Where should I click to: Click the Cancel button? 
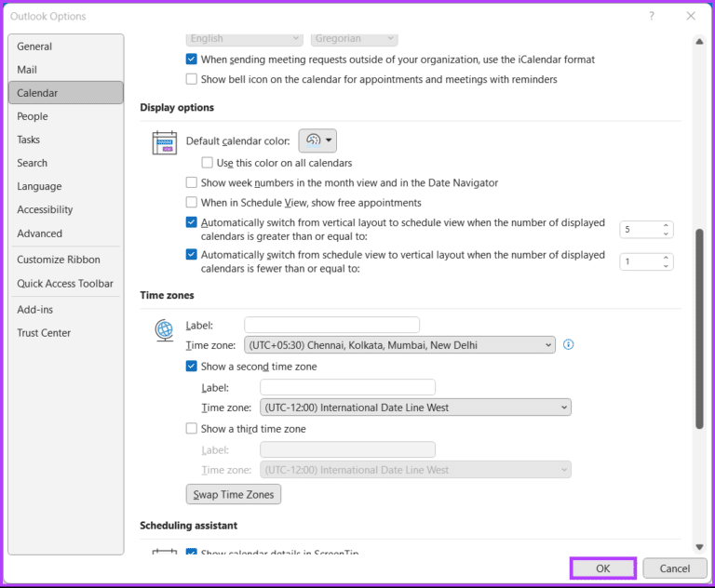[675, 568]
